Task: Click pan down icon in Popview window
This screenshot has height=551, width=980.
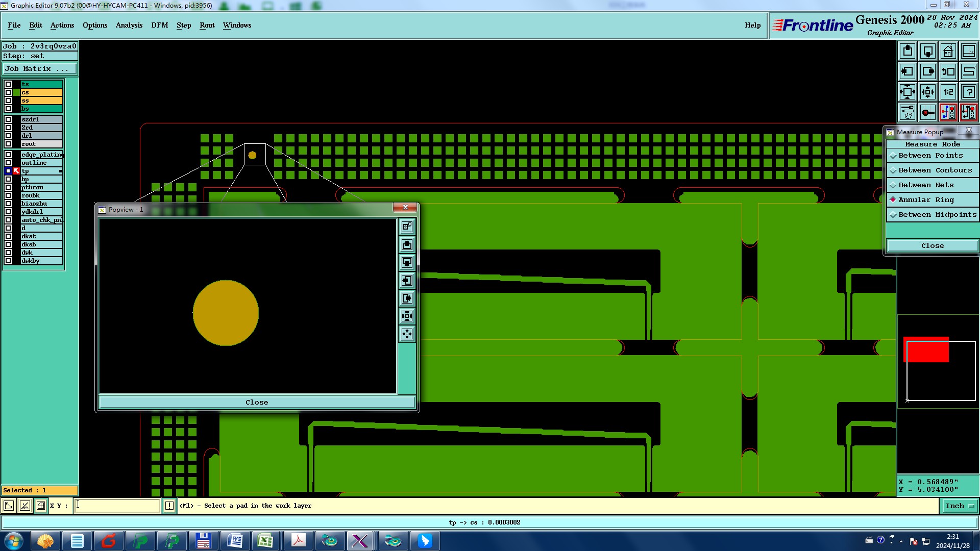Action: [x=407, y=263]
